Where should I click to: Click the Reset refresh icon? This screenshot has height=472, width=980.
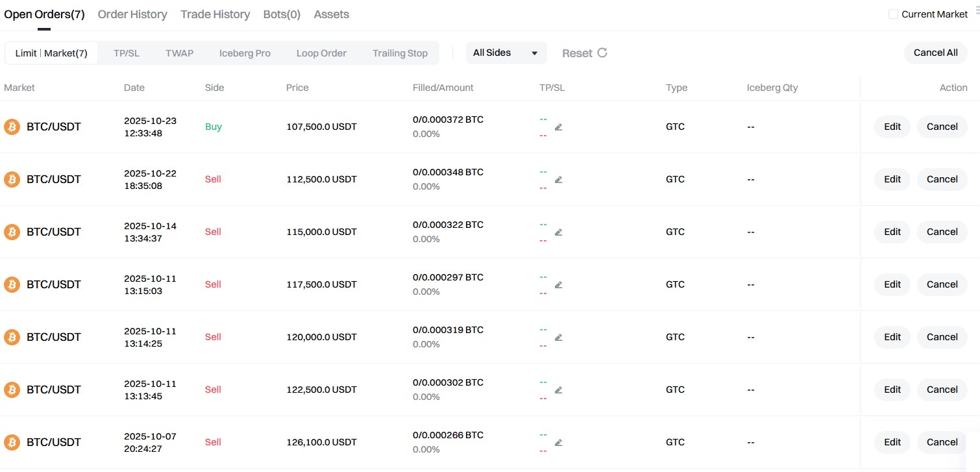[602, 53]
